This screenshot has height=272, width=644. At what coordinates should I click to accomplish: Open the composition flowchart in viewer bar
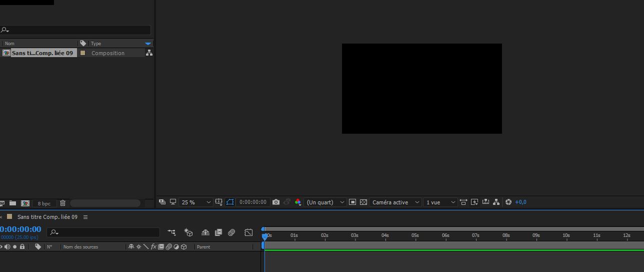pyautogui.click(x=496, y=202)
